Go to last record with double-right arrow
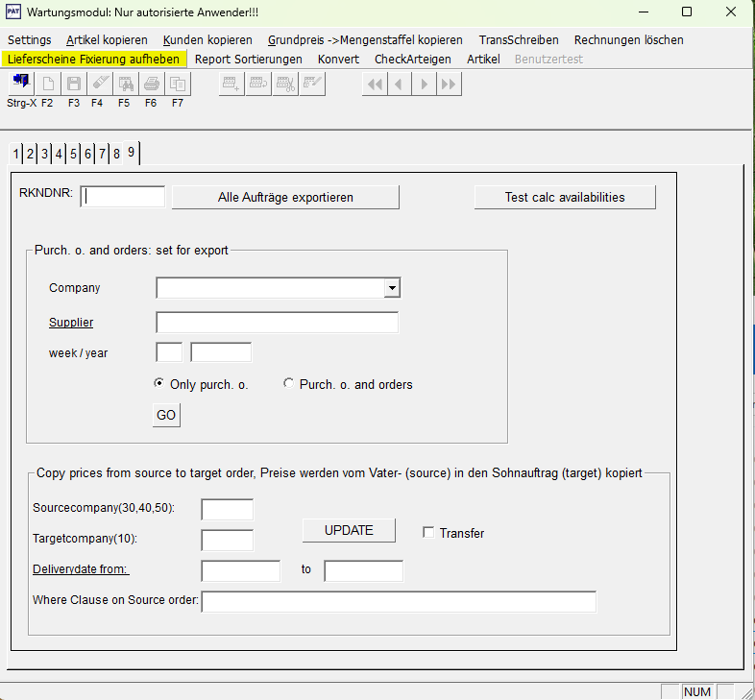The width and height of the screenshot is (755, 700). click(449, 84)
